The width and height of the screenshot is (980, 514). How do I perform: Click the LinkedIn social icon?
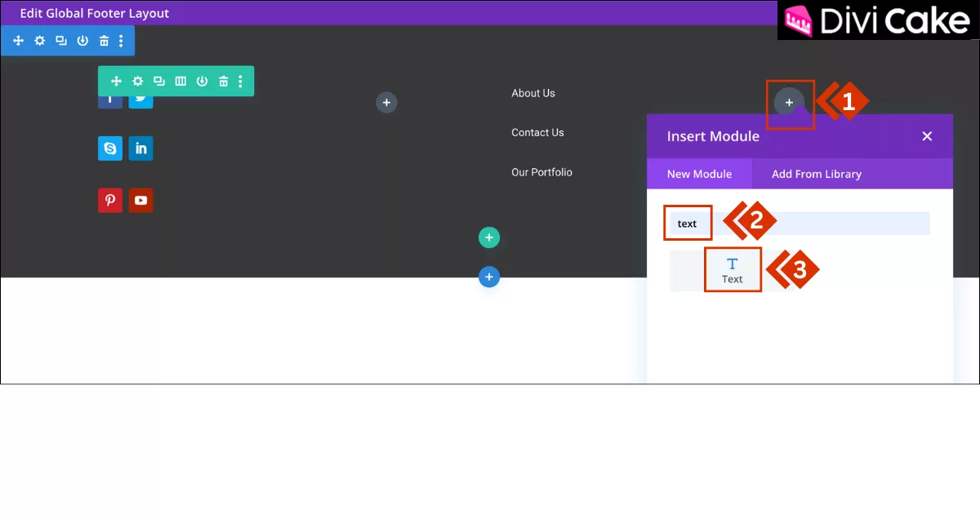click(140, 148)
